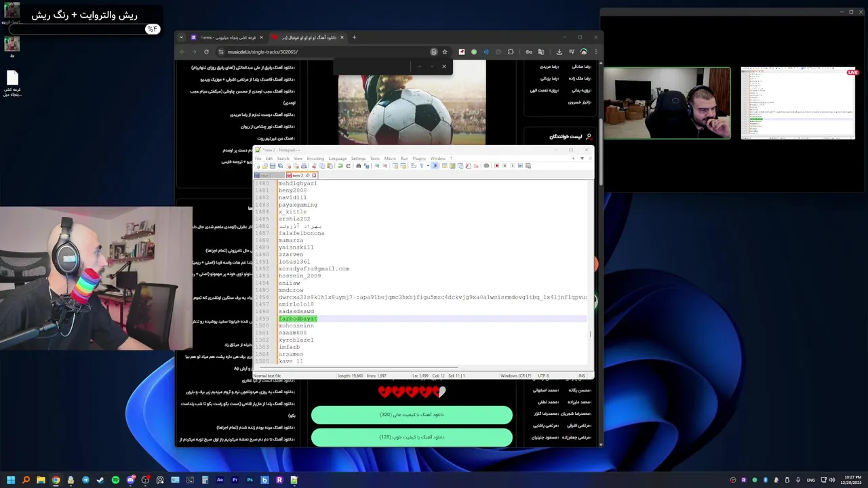
Task: Click the Stop Recording macro icon
Action: click(505, 165)
